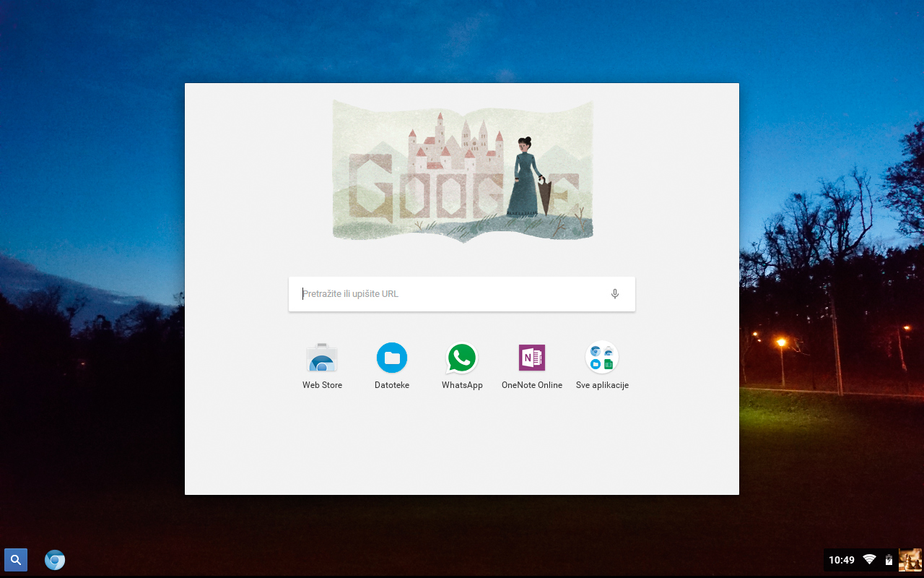The width and height of the screenshot is (924, 578).
Task: Open the Web Store app
Action: pyautogui.click(x=322, y=357)
